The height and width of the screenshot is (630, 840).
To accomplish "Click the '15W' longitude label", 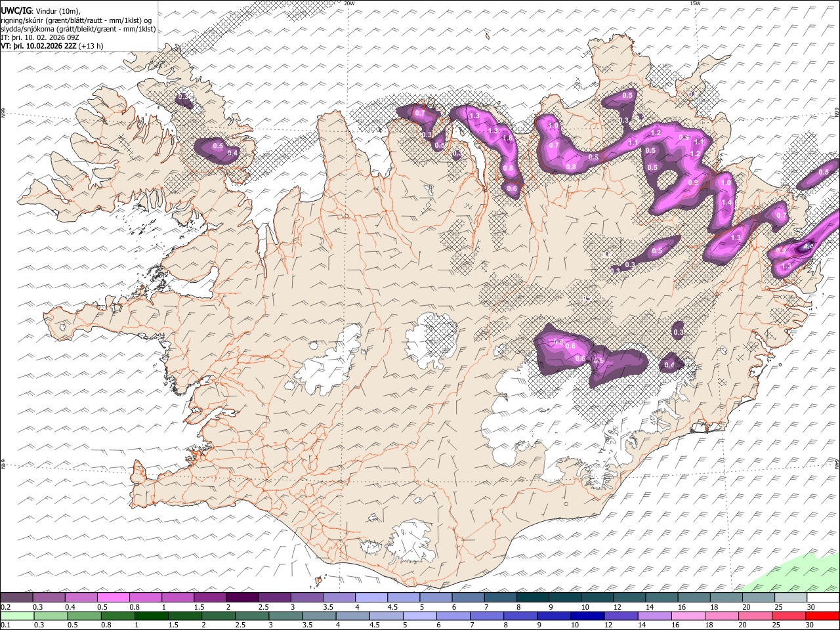I will tap(695, 3).
